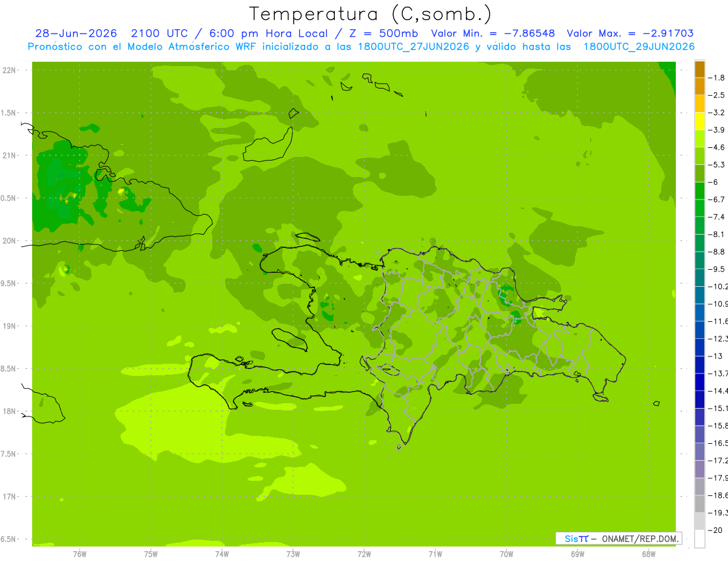The width and height of the screenshot is (728, 562).
Task: Click the dark orange topmost color bar segment
Action: [699, 69]
